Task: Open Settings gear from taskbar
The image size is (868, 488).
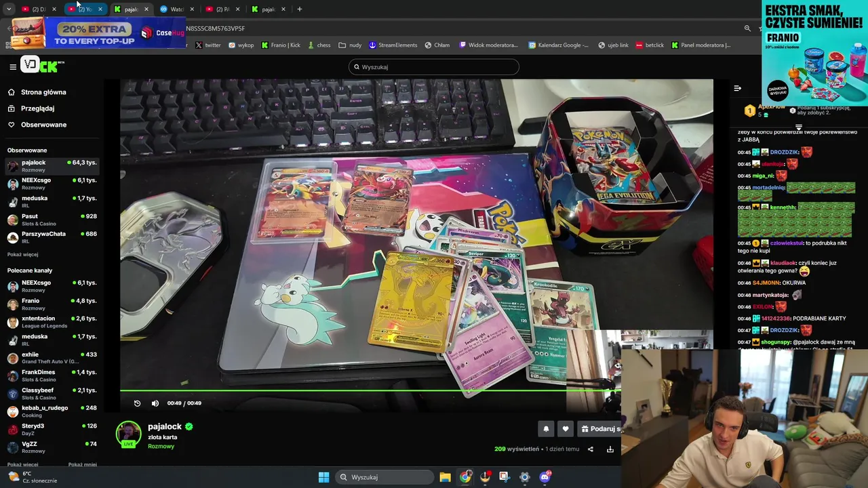Action: click(x=524, y=477)
